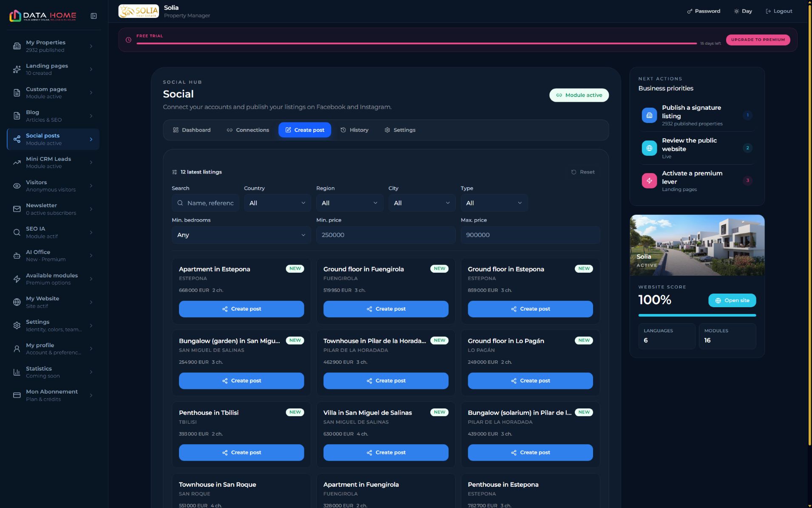This screenshot has height=508, width=812.
Task: Click the Mini CRM Leads trend icon
Action: click(17, 163)
